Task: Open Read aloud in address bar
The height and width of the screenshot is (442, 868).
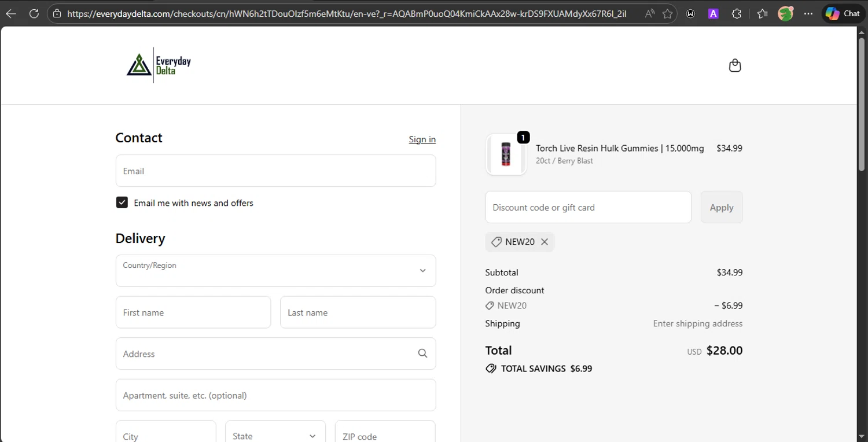Action: pyautogui.click(x=650, y=13)
